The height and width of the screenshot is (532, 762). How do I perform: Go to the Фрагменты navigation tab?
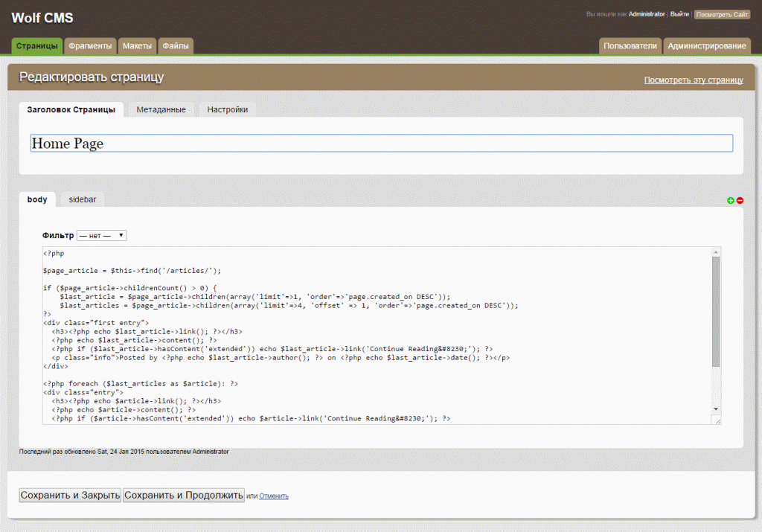[90, 46]
